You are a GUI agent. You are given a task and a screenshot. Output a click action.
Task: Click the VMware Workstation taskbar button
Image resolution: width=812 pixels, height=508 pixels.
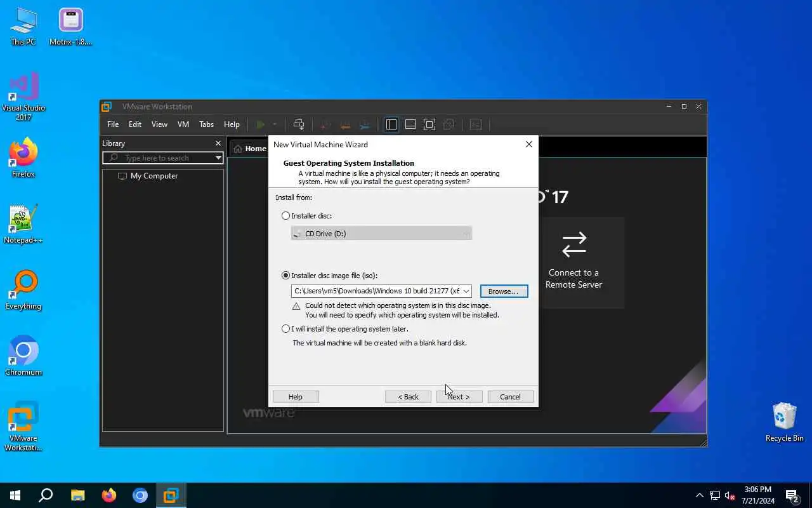171,495
